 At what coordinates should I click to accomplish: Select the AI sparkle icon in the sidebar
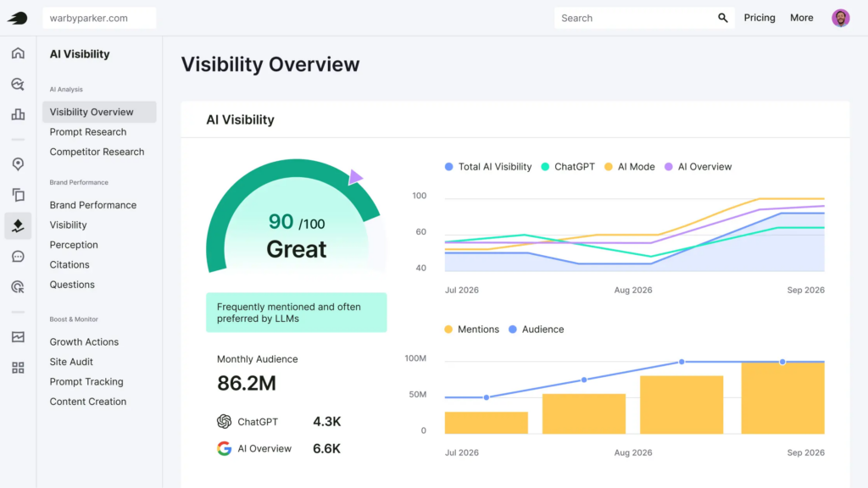[18, 225]
